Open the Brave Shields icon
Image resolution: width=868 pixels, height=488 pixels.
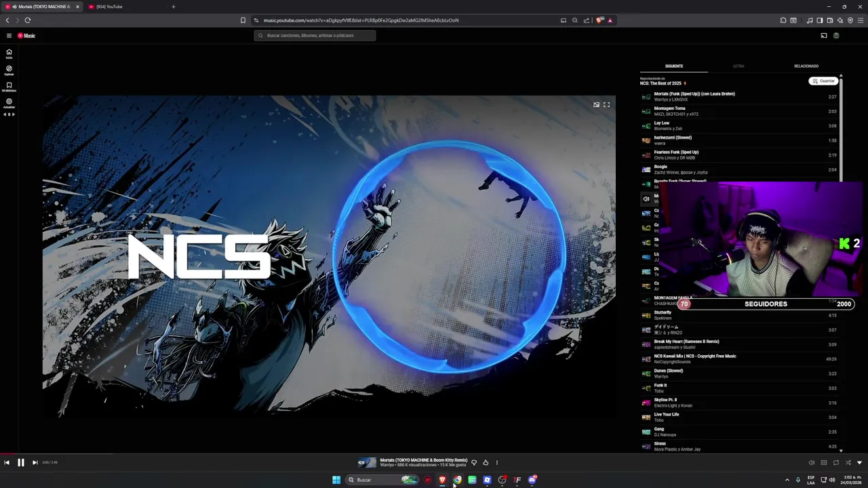(x=599, y=20)
